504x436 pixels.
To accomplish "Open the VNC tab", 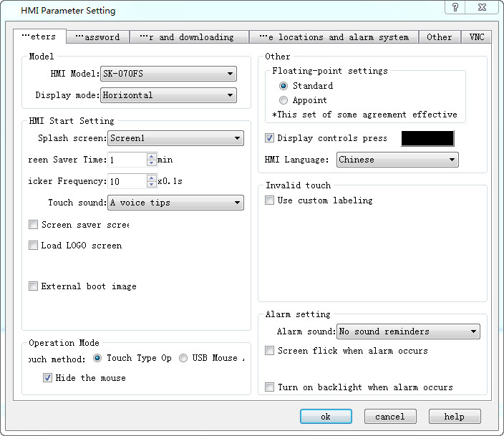I will coord(476,37).
